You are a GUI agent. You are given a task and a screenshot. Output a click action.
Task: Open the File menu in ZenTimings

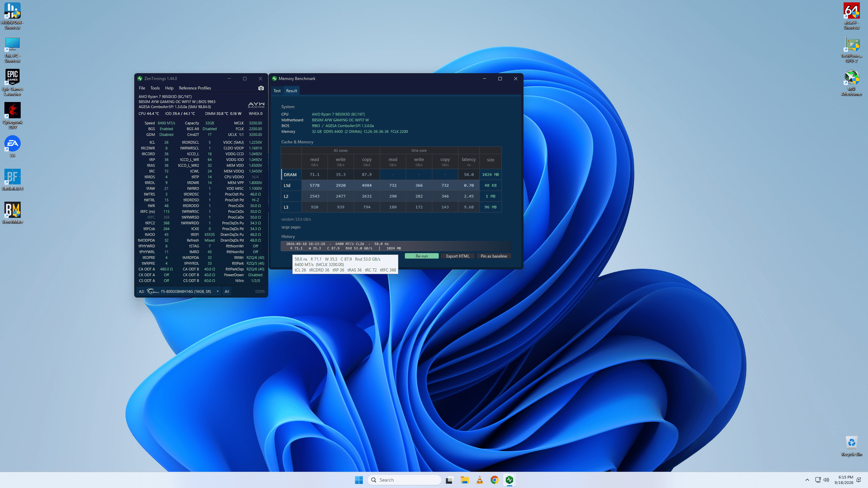tap(142, 88)
